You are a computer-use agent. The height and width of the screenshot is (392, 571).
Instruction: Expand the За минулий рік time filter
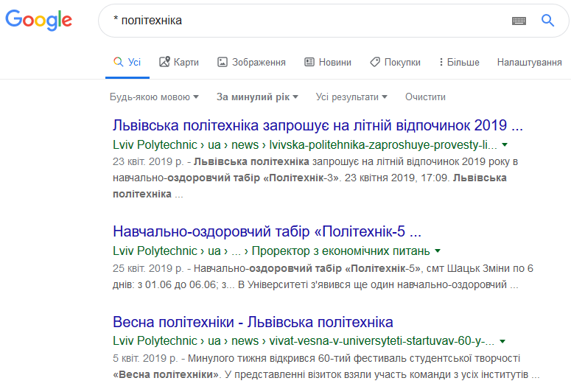[x=257, y=97]
